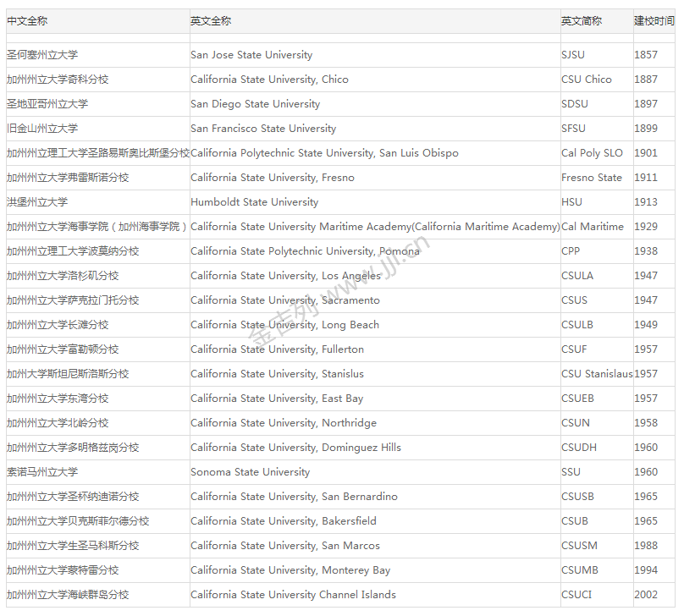
Task: Click the 英文全称 column header
Action: tap(211, 21)
